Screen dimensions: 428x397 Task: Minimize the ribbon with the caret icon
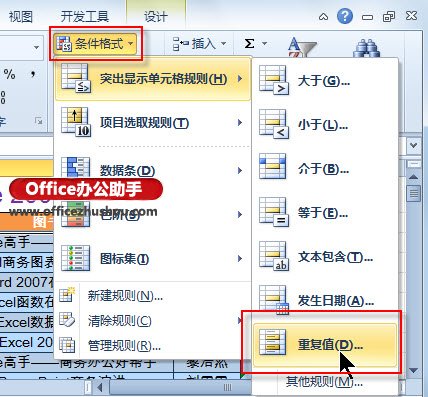(x=323, y=16)
